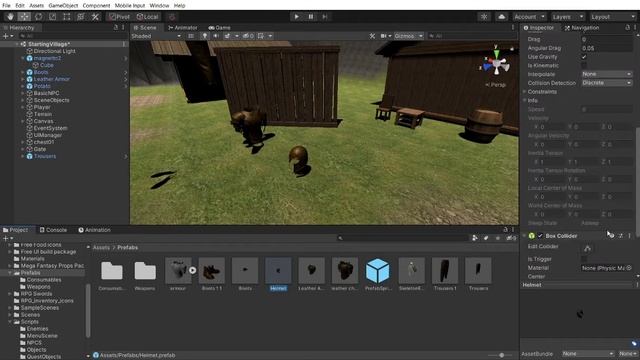Click the Play button

pyautogui.click(x=297, y=17)
